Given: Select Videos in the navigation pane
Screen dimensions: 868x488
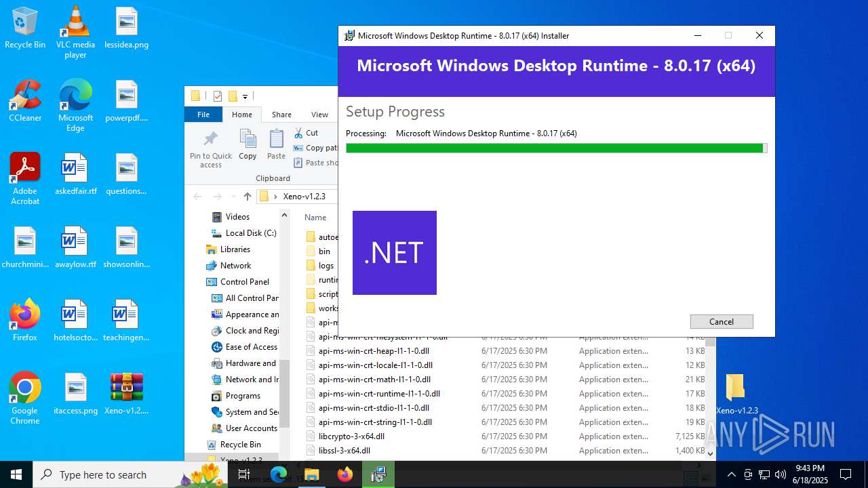Looking at the screenshot, I should pos(237,217).
